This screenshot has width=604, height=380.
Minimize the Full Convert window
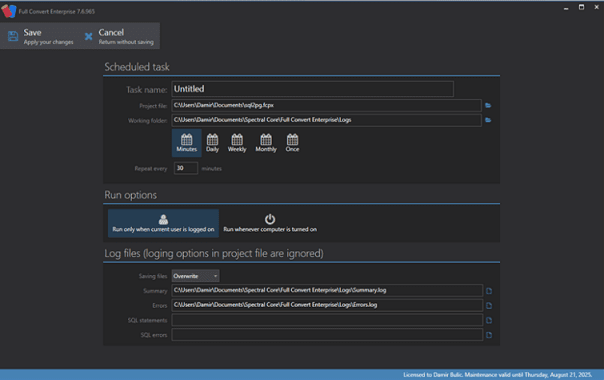[x=566, y=8]
